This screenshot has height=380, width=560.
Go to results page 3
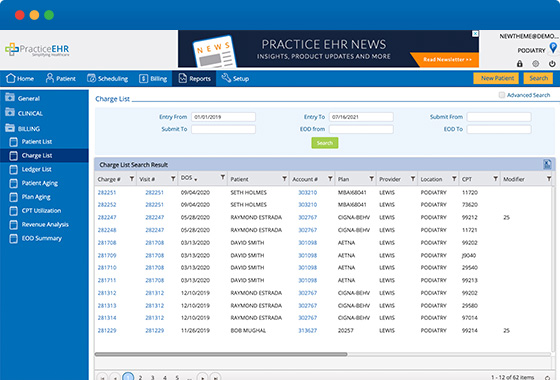[152, 378]
